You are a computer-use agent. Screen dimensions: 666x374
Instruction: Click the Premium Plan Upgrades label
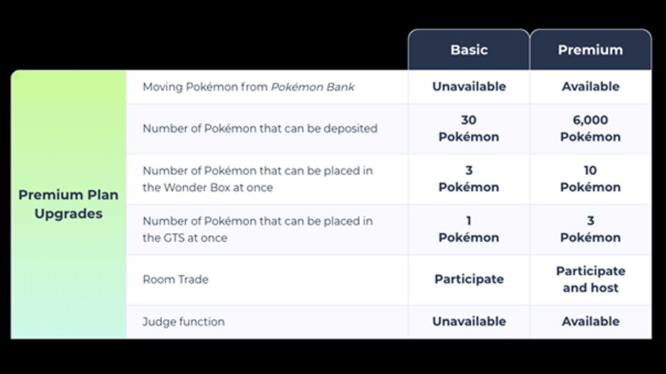tap(68, 204)
